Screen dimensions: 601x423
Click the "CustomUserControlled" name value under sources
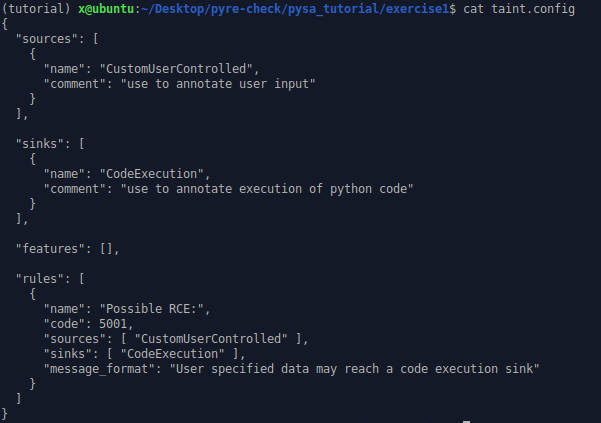coord(176,69)
